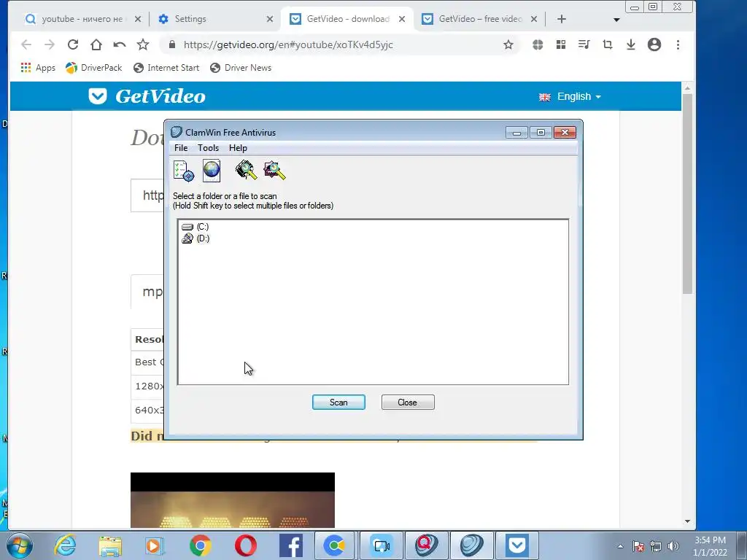Image resolution: width=747 pixels, height=560 pixels.
Task: Open the media playlist toolbar icon
Action: pyautogui.click(x=584, y=44)
